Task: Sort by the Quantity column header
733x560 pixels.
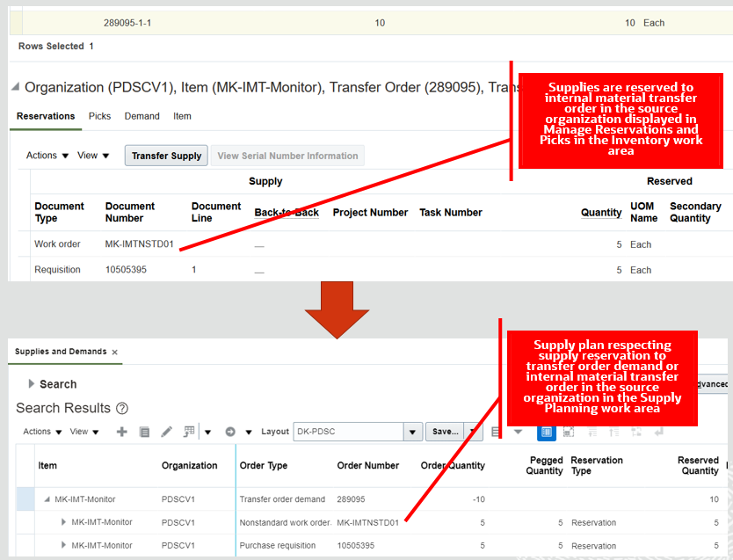Action: pyautogui.click(x=601, y=212)
